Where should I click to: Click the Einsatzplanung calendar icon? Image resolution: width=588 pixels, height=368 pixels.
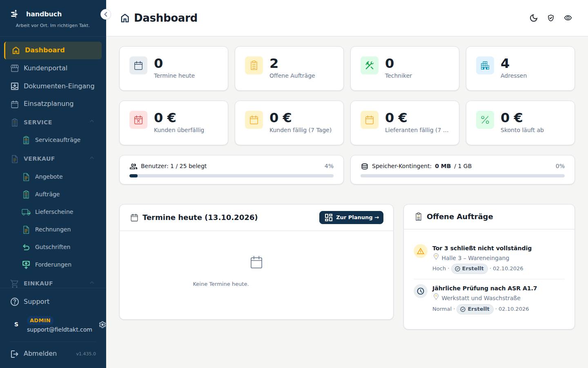[15, 104]
